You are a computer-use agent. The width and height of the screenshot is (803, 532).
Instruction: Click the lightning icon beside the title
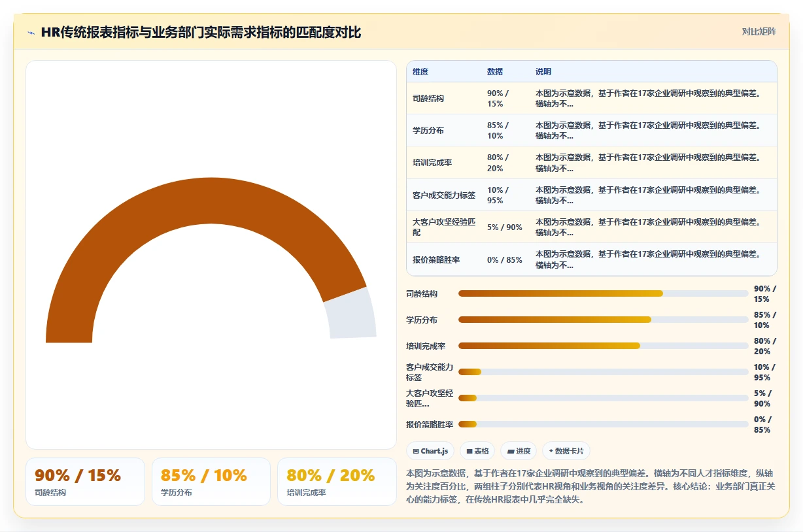31,32
